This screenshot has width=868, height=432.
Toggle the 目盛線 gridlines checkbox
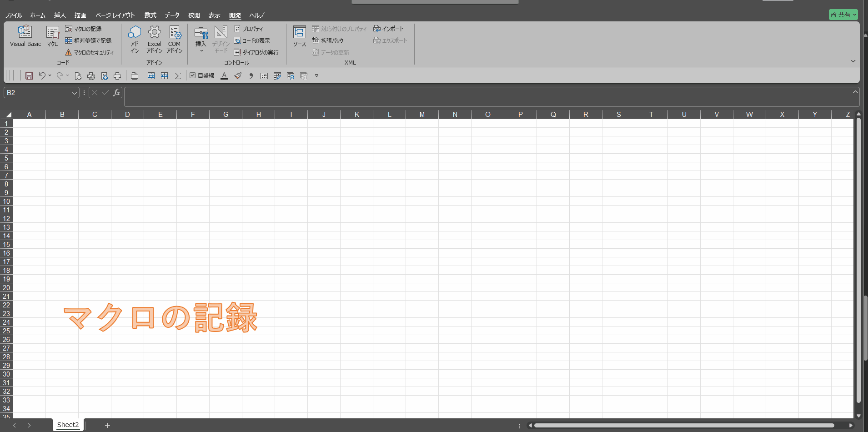coord(193,75)
